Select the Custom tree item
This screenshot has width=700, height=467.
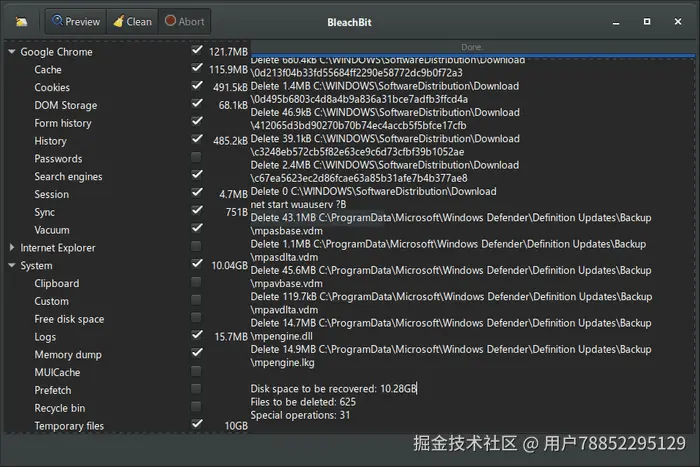click(51, 301)
